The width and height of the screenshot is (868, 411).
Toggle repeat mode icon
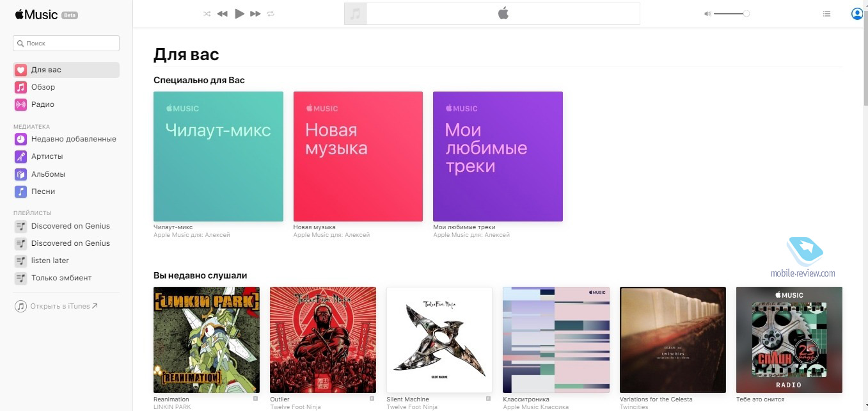(271, 13)
